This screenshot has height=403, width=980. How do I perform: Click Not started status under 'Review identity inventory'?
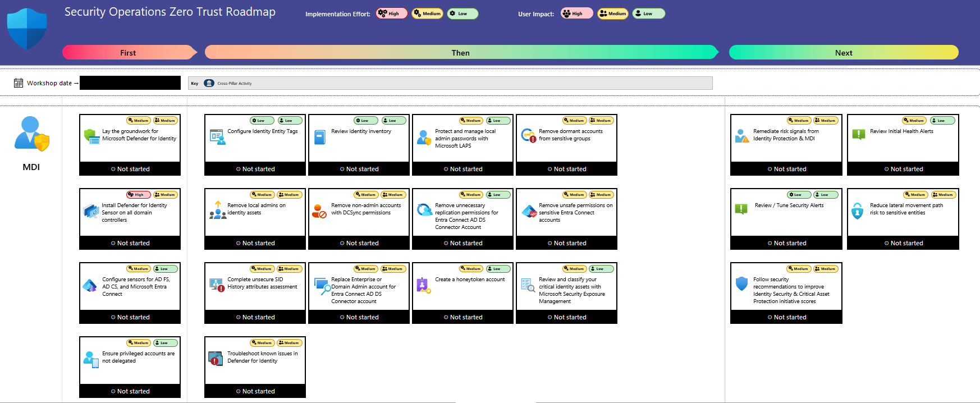tap(359, 169)
